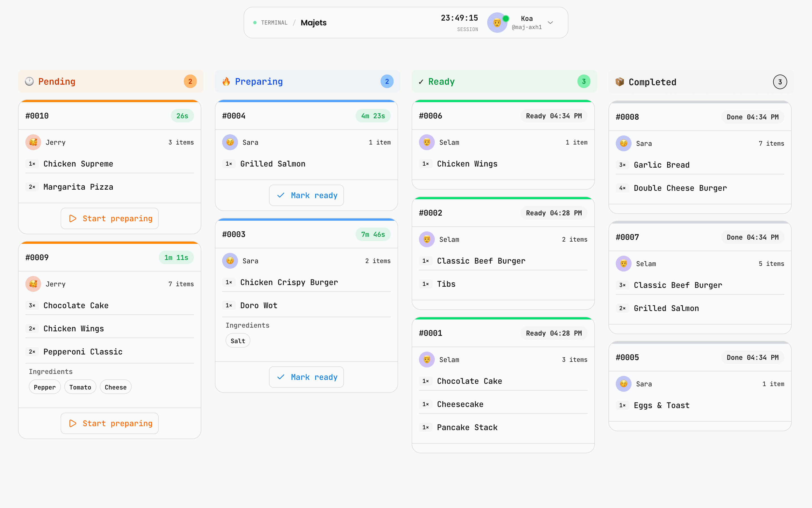
Task: Click Sara's avatar on order #0008
Action: [x=623, y=143]
